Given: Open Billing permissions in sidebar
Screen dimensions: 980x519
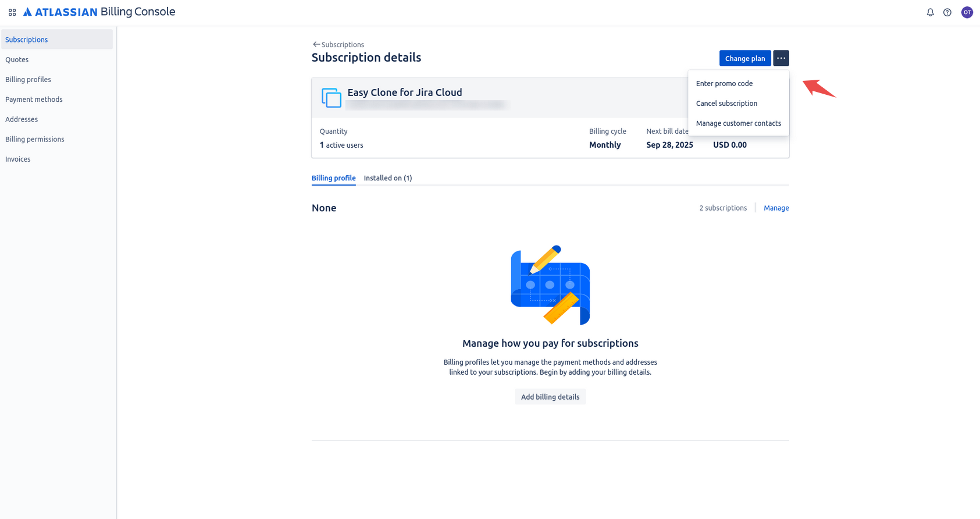Looking at the screenshot, I should click(57, 139).
